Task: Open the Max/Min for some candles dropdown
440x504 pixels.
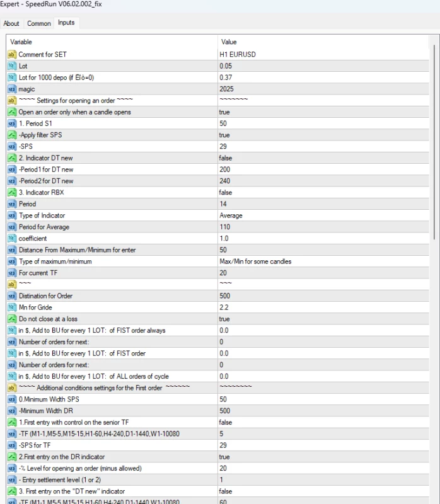Action: pyautogui.click(x=255, y=261)
